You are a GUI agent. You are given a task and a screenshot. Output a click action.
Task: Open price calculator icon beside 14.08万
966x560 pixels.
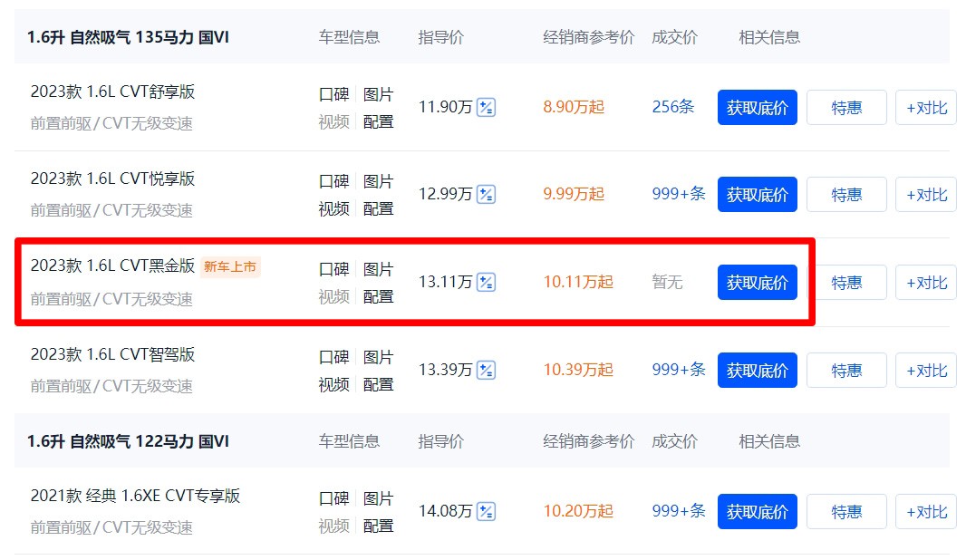coord(486,511)
